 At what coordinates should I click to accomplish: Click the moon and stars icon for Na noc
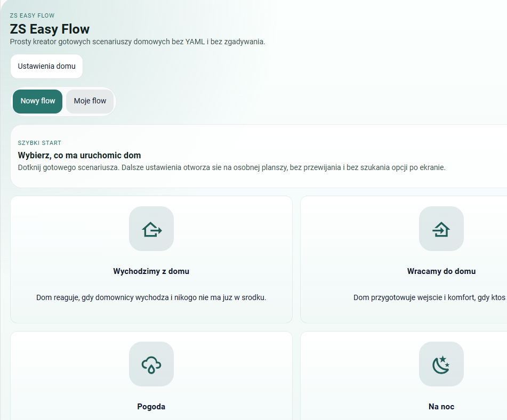pos(441,364)
